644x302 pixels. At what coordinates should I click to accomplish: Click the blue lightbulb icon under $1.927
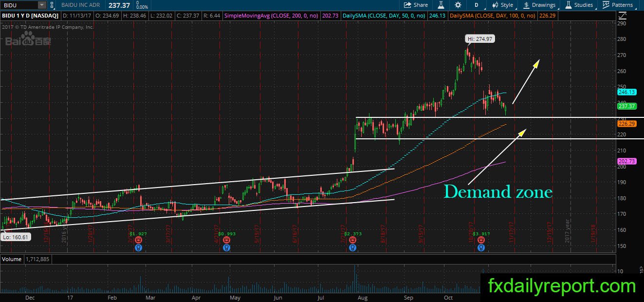point(139,247)
